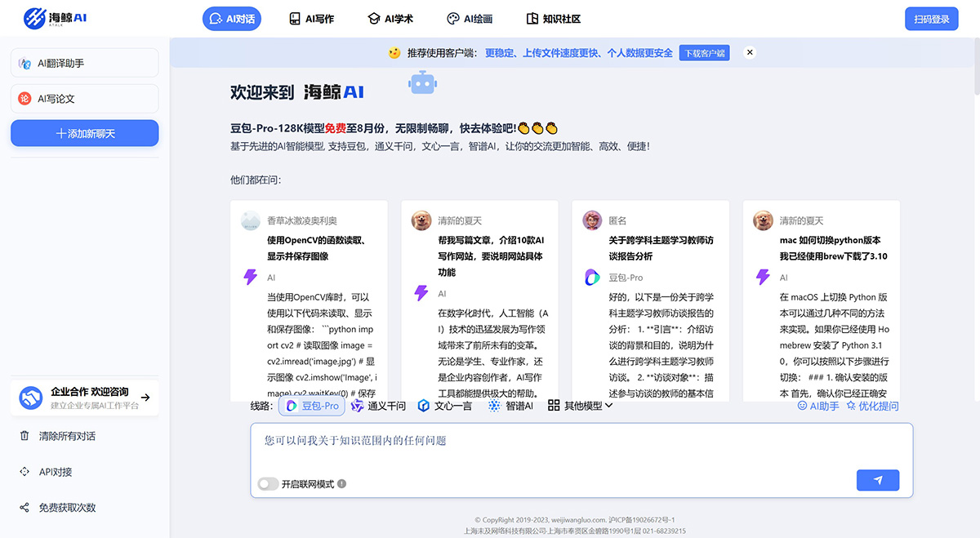Enable 开启联网模式
The height and width of the screenshot is (538, 980).
[268, 483]
